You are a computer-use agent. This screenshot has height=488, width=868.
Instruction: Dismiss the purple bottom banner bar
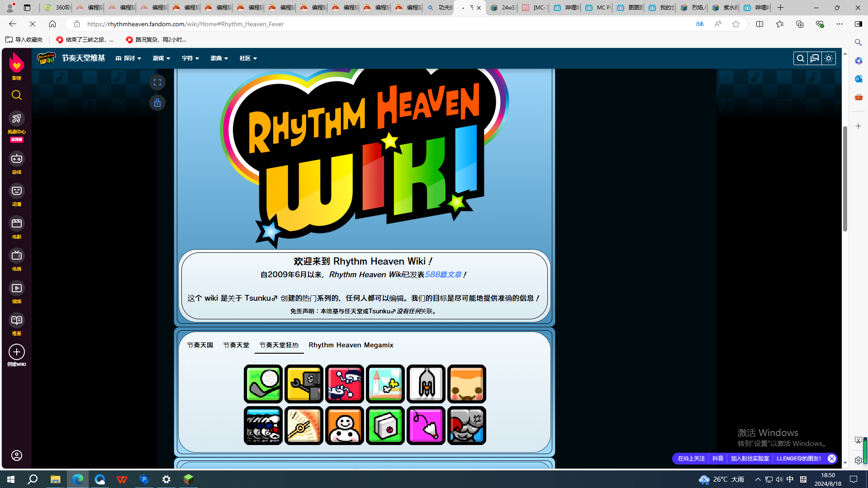pyautogui.click(x=832, y=459)
